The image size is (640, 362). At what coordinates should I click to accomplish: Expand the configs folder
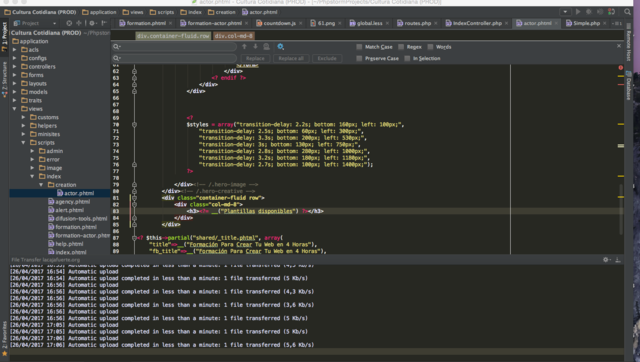[15, 58]
